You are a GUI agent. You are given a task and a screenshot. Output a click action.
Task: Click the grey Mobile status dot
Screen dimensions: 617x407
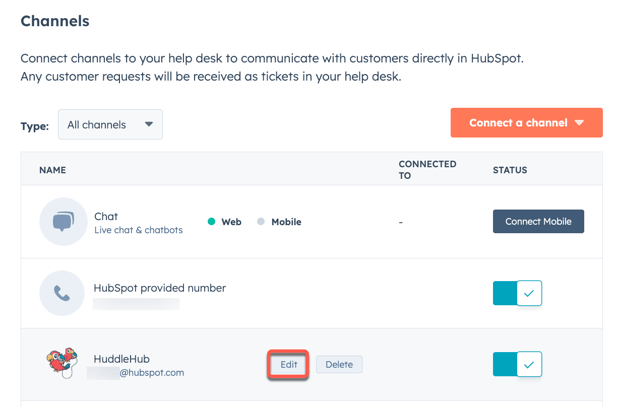(260, 222)
